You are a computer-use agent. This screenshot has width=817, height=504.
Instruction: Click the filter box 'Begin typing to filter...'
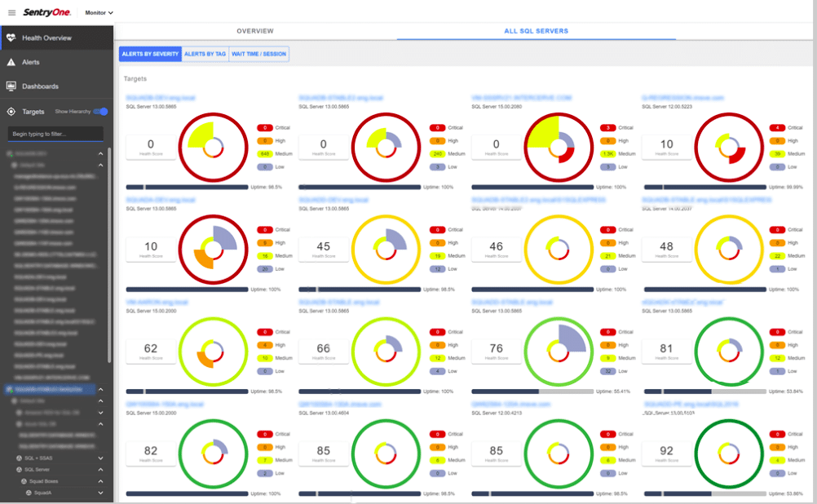click(x=55, y=134)
